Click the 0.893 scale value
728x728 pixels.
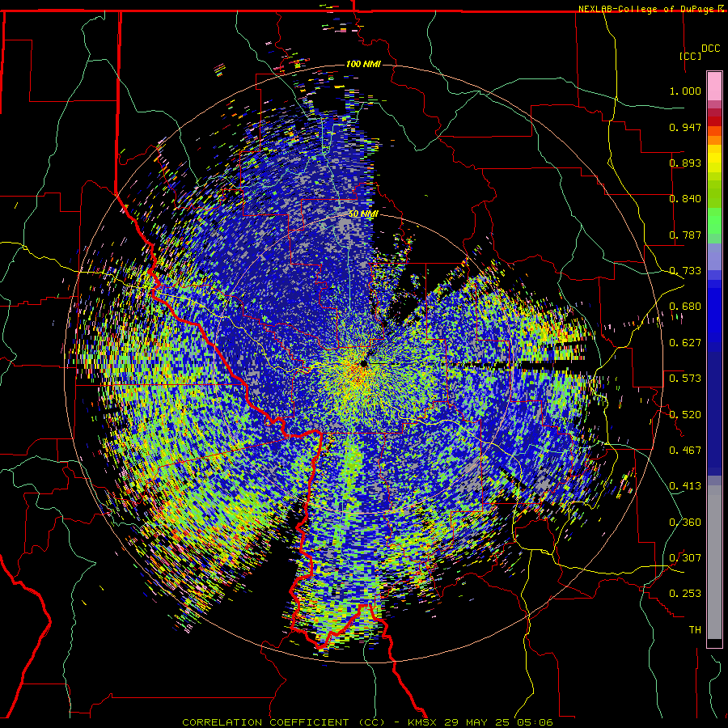685,163
